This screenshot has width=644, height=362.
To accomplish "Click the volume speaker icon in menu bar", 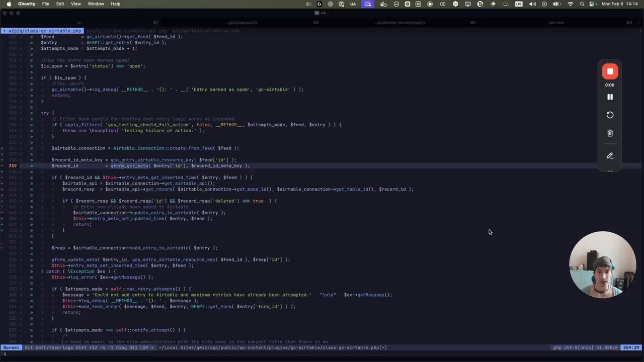I will (532, 4).
